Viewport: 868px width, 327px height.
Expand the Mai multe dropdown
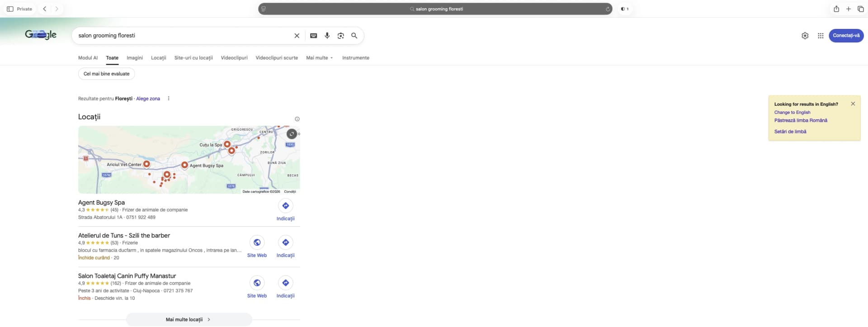(319, 58)
